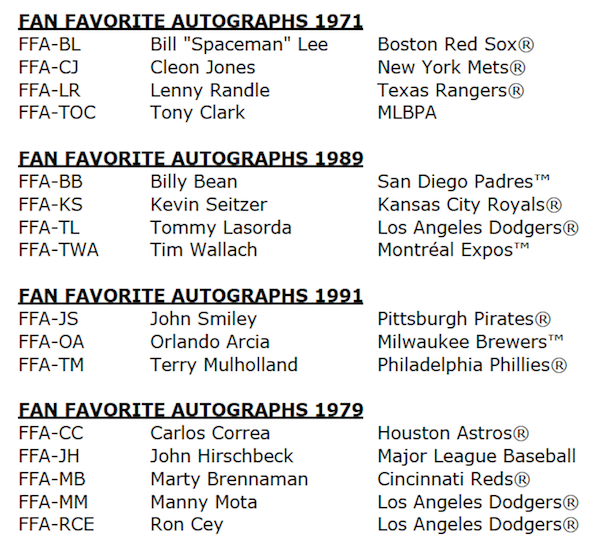Click Carlos Correa's name

tap(210, 433)
